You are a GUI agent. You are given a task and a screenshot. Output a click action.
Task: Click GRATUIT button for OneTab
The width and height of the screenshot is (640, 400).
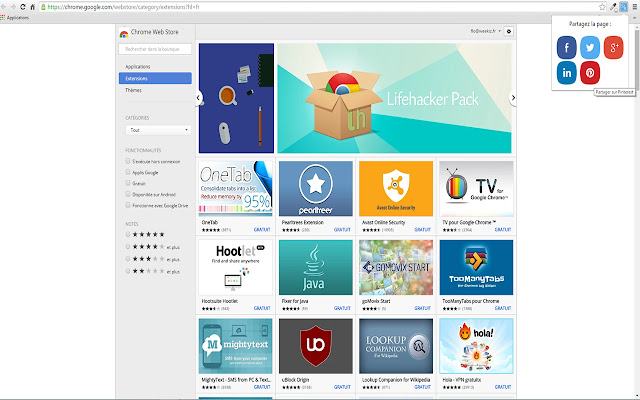pyautogui.click(x=262, y=230)
